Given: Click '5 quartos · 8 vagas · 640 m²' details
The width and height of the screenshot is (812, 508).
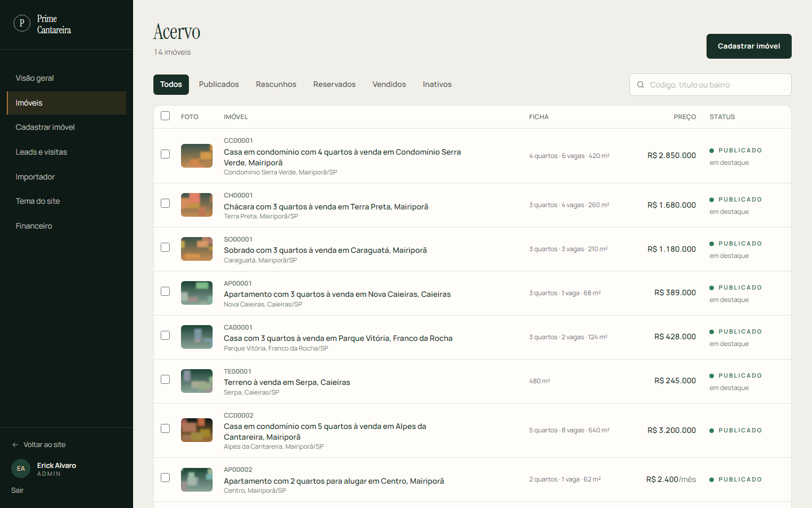Looking at the screenshot, I should (569, 430).
